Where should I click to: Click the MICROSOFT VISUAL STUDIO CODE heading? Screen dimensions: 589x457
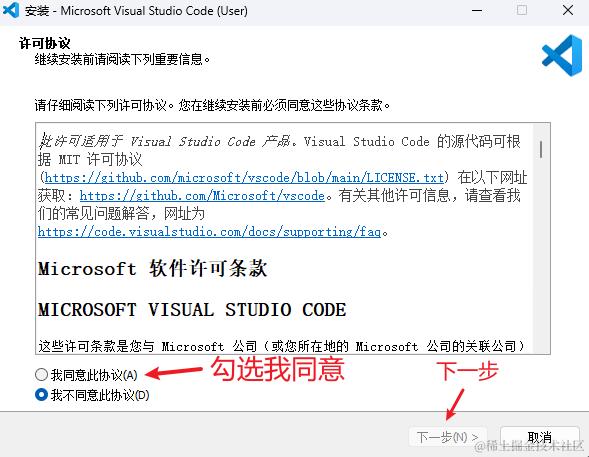tap(192, 310)
